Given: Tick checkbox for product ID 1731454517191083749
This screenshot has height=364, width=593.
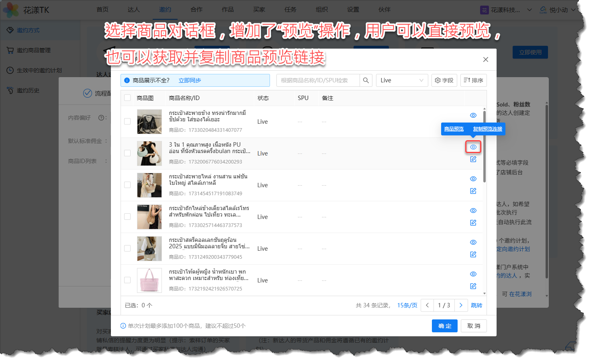Looking at the screenshot, I should tap(127, 185).
